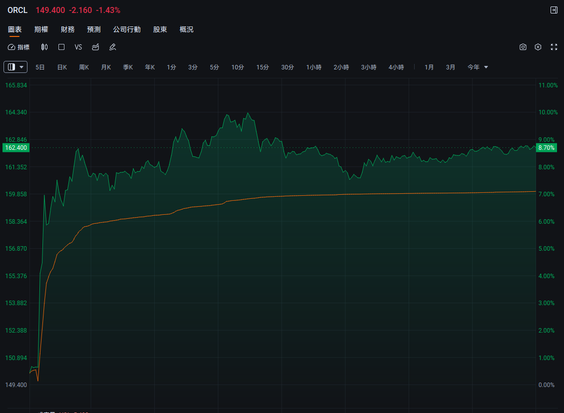Open the VS stock comparison tool

tap(78, 47)
